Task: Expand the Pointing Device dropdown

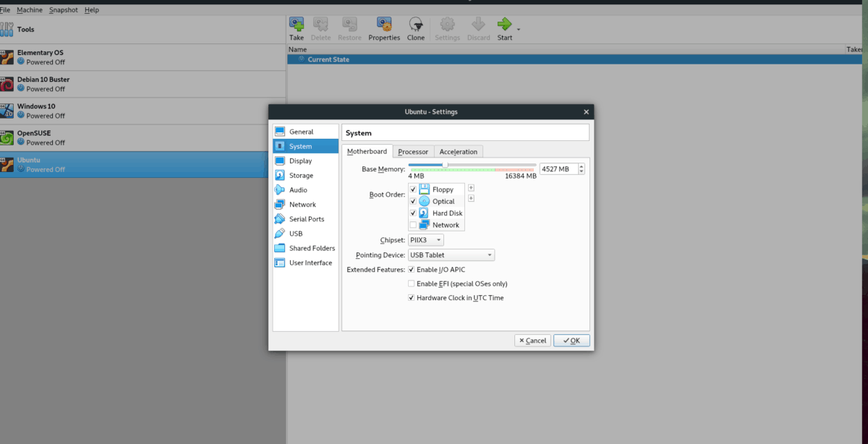Action: coord(451,255)
